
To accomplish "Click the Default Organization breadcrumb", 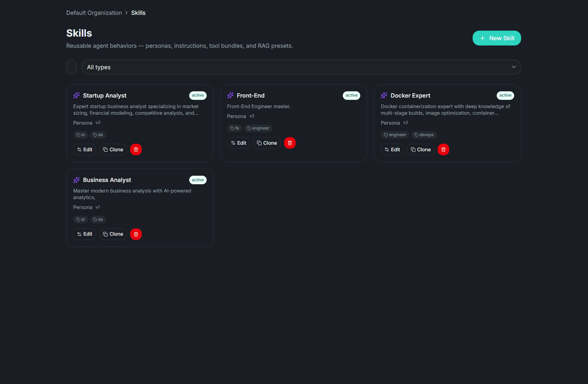I will coord(94,13).
